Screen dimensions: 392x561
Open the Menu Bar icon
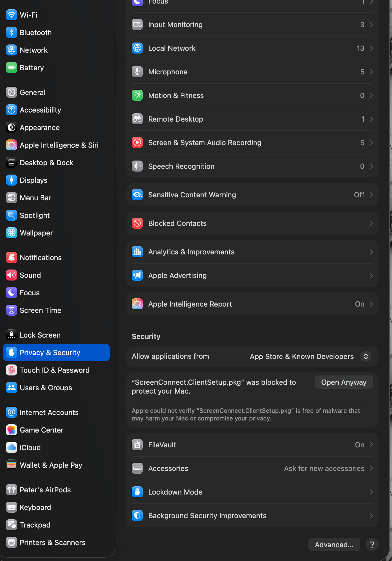(x=12, y=198)
